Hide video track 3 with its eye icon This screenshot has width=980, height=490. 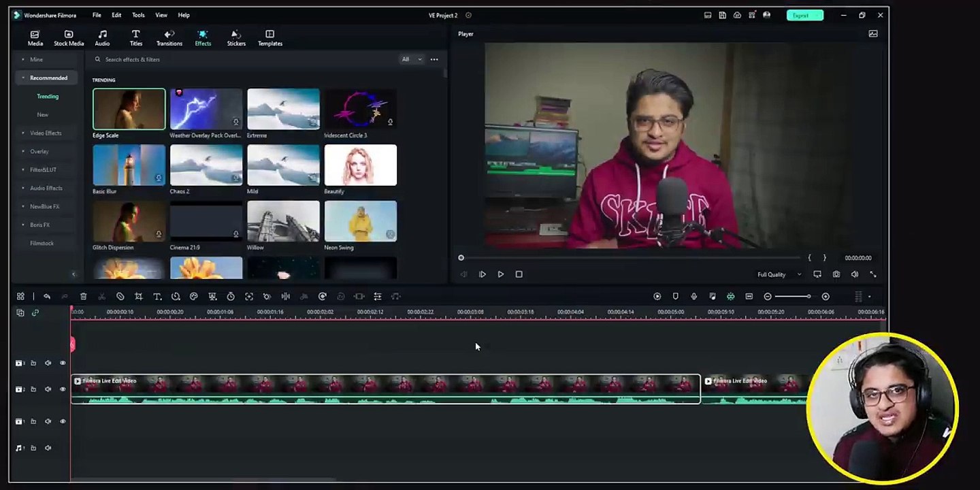pyautogui.click(x=63, y=363)
